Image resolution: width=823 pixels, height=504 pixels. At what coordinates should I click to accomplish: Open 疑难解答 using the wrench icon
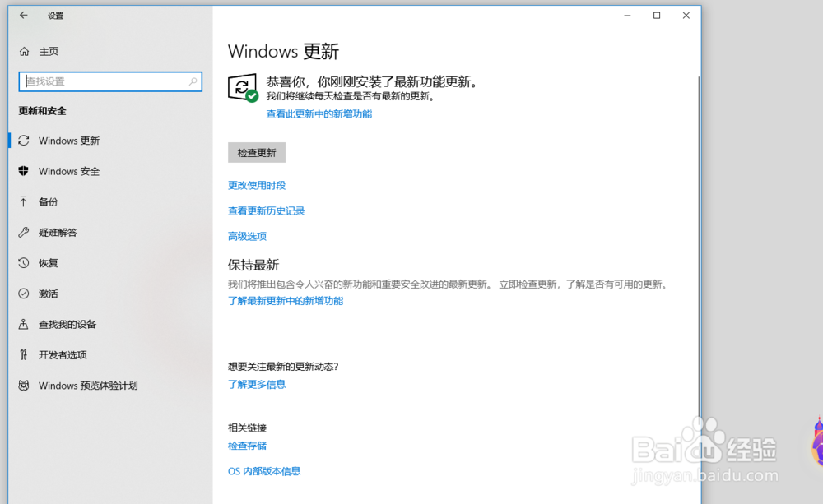pos(23,232)
